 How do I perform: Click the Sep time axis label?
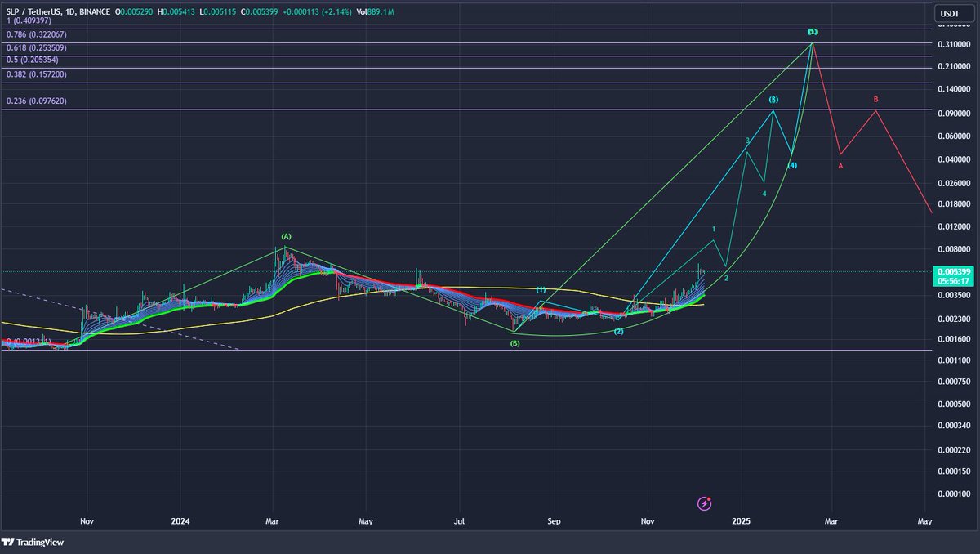(x=555, y=520)
